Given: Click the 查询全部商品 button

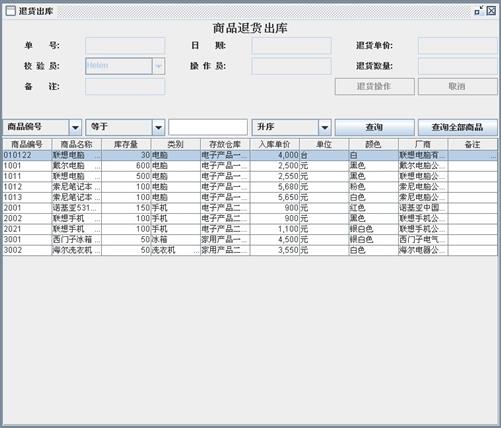Looking at the screenshot, I should (x=457, y=127).
